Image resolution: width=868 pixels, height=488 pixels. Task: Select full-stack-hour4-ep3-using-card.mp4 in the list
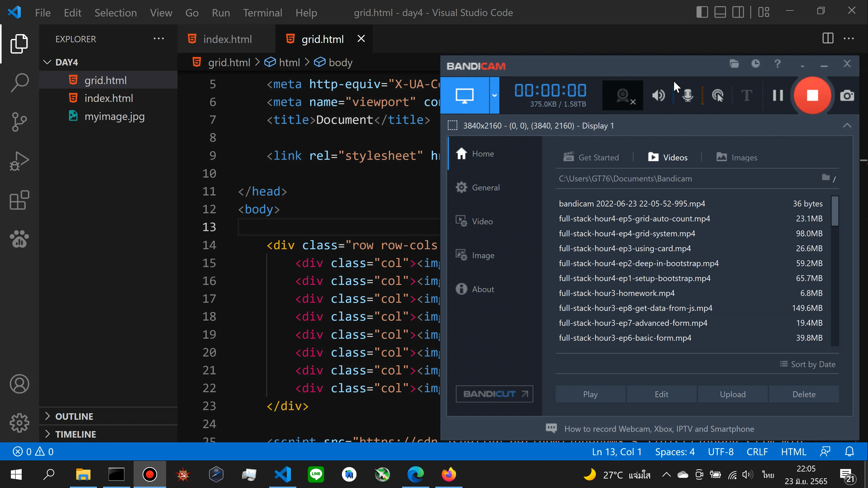pos(625,248)
